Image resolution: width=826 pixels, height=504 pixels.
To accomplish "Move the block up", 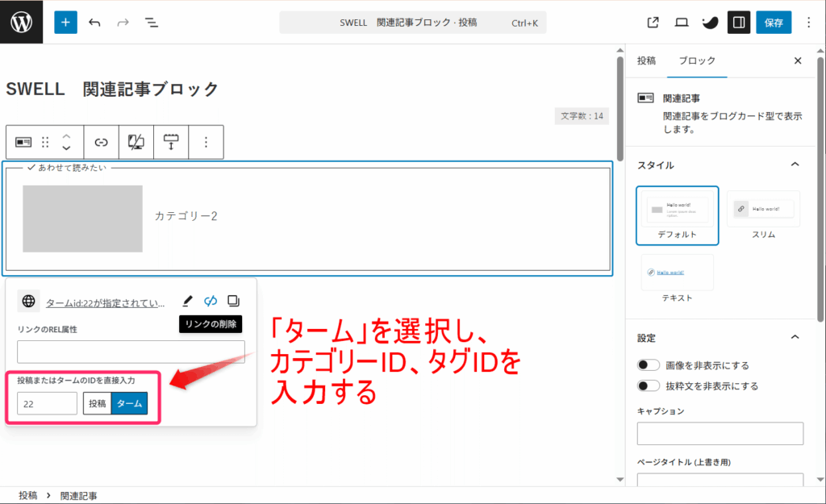I will pyautogui.click(x=66, y=135).
